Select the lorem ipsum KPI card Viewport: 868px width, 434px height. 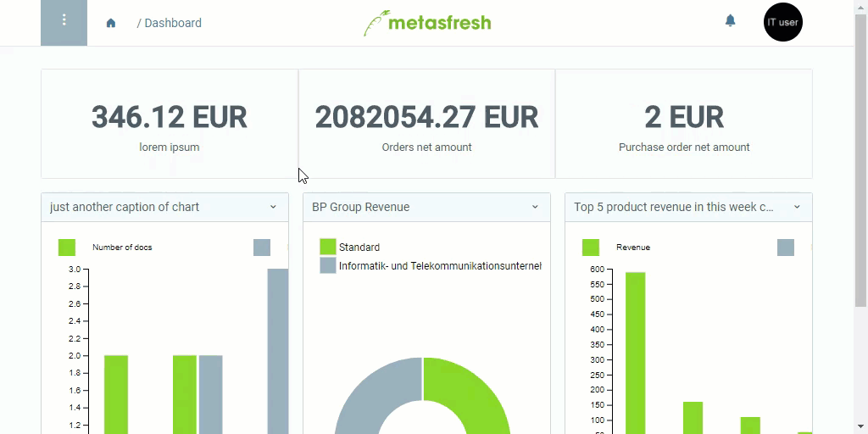click(x=170, y=124)
